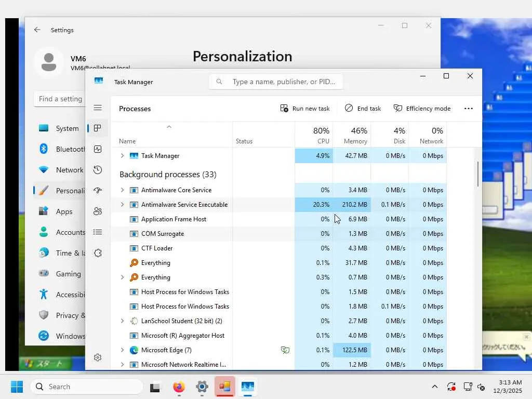
Task: Open the Details page icon
Action: click(98, 232)
